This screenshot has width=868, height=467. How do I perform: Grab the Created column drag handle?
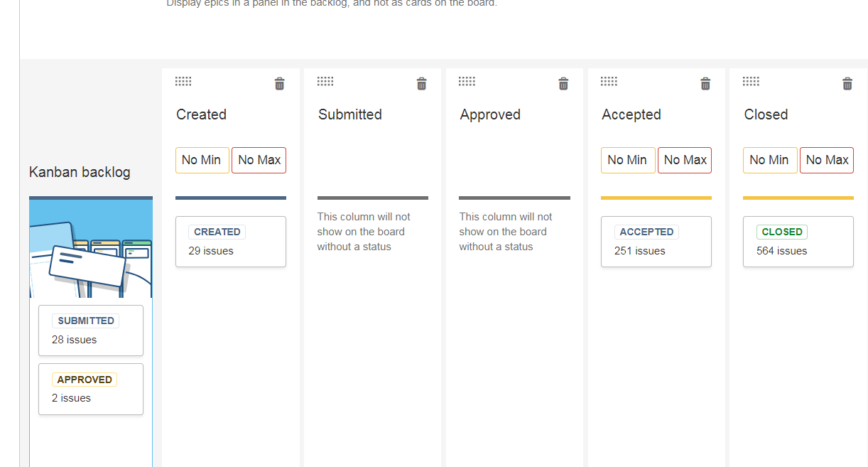click(x=183, y=81)
